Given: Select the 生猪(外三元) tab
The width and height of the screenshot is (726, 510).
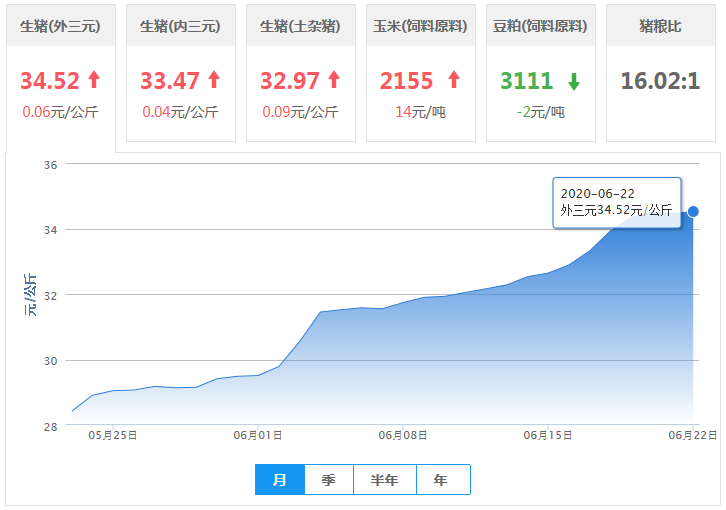Looking at the screenshot, I should (x=60, y=26).
